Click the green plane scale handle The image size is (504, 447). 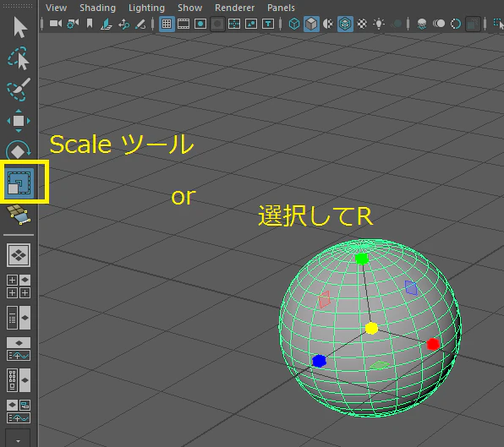(x=380, y=365)
